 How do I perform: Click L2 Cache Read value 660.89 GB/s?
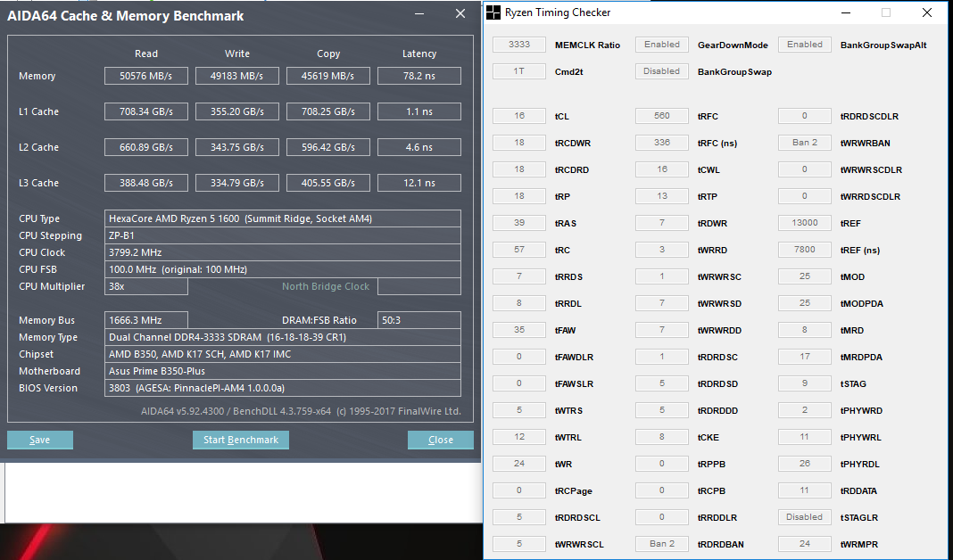(x=145, y=147)
